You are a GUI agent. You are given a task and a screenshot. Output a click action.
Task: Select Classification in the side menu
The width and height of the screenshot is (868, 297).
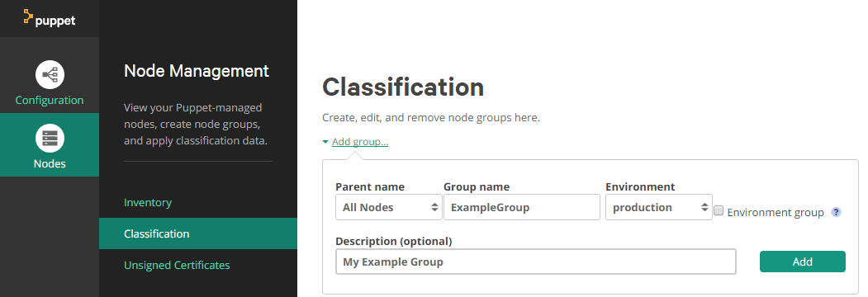[198, 233]
